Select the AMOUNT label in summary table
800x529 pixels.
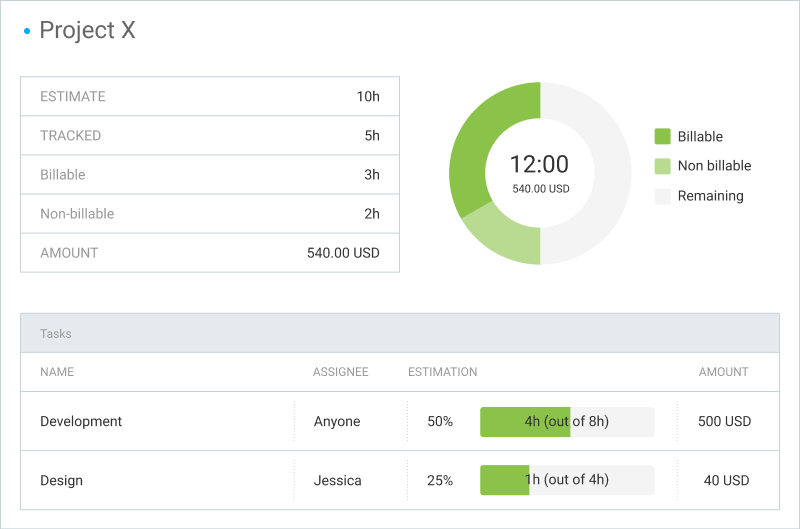click(x=69, y=253)
